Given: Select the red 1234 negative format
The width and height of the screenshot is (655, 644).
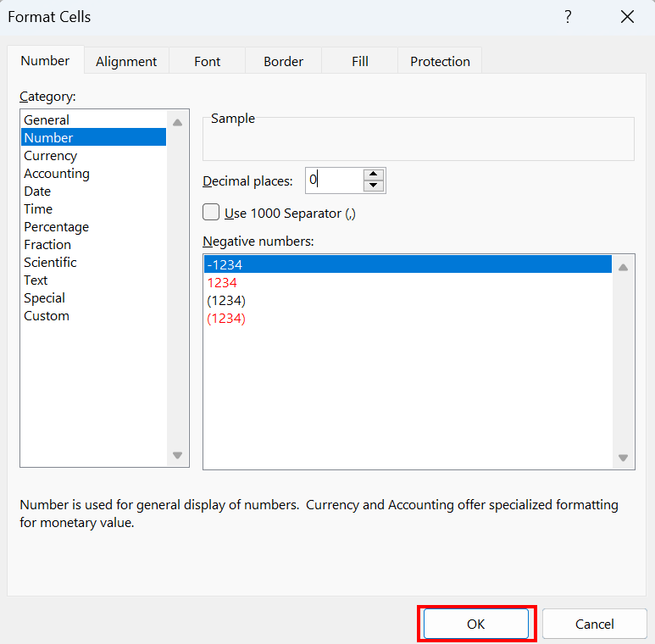Looking at the screenshot, I should click(x=222, y=283).
